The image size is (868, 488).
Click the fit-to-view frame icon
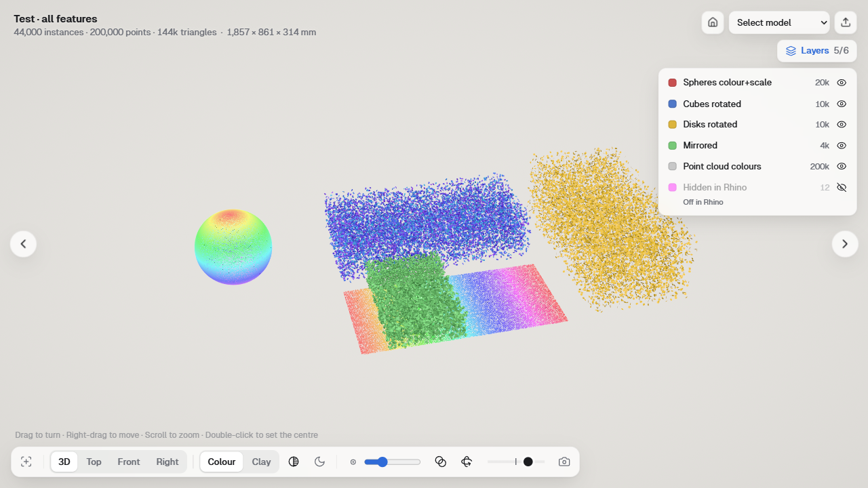[26, 462]
